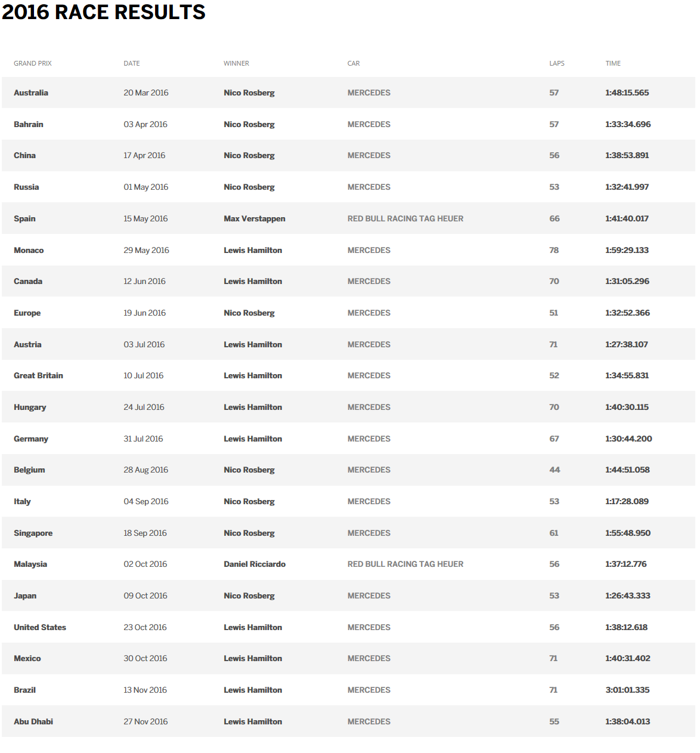700x753 pixels.
Task: Open the United States Grand Prix link
Action: pos(40,627)
